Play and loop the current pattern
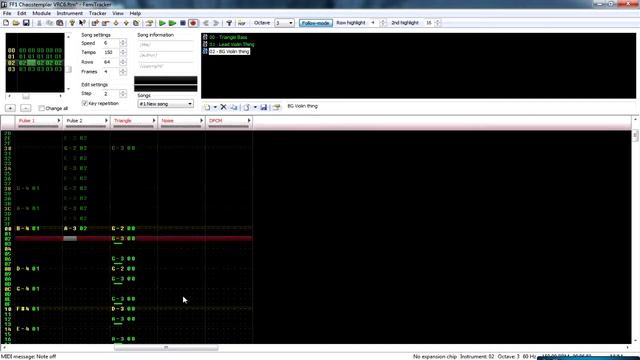Screen dimensions: 640x360 coord(172,23)
